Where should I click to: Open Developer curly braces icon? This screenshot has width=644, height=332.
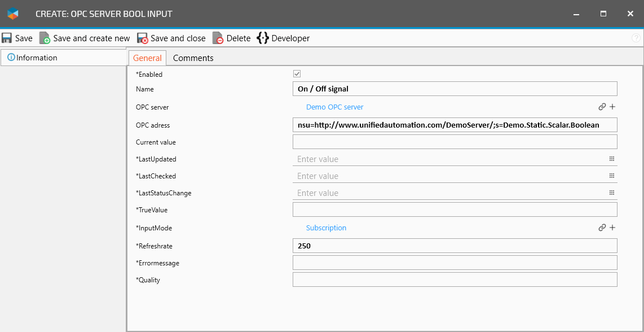coord(263,38)
